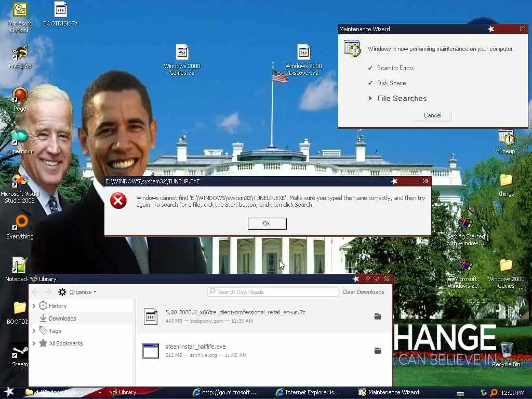Viewport: 532px width, 399px height.
Task: Open the Organize dropdown menu
Action: (83, 292)
